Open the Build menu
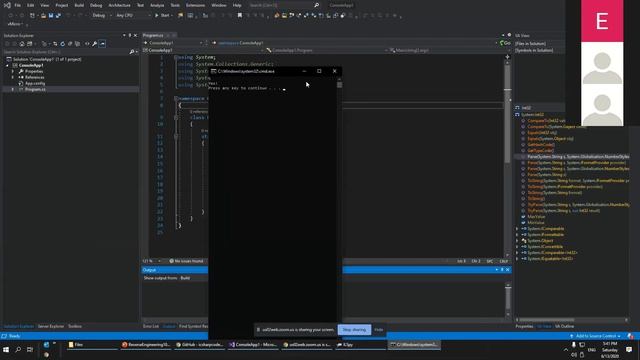The image size is (640, 360). click(x=79, y=5)
